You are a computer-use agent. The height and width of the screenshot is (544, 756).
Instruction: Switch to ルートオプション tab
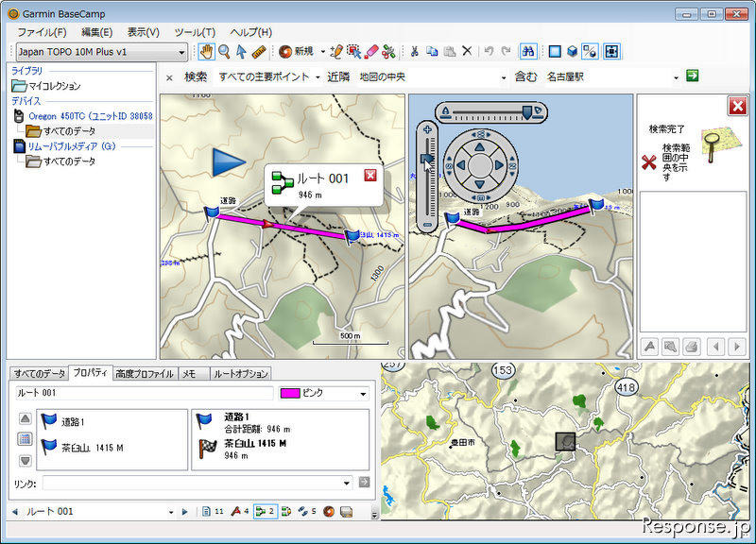(240, 374)
